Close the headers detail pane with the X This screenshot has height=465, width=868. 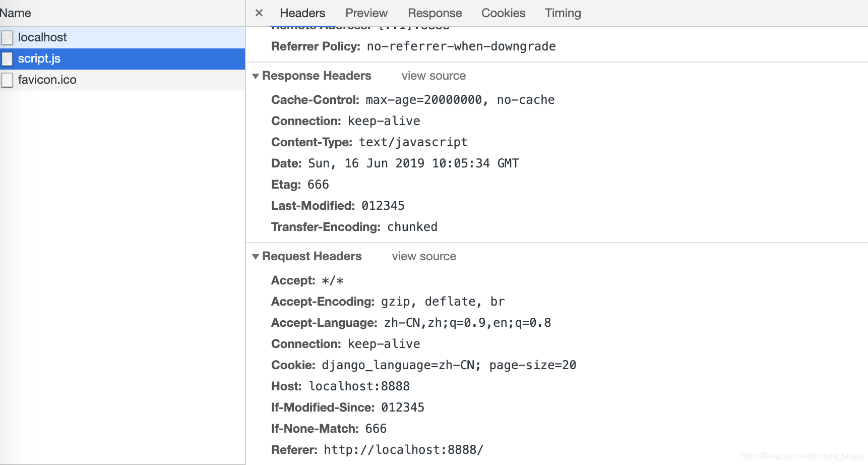(x=259, y=13)
